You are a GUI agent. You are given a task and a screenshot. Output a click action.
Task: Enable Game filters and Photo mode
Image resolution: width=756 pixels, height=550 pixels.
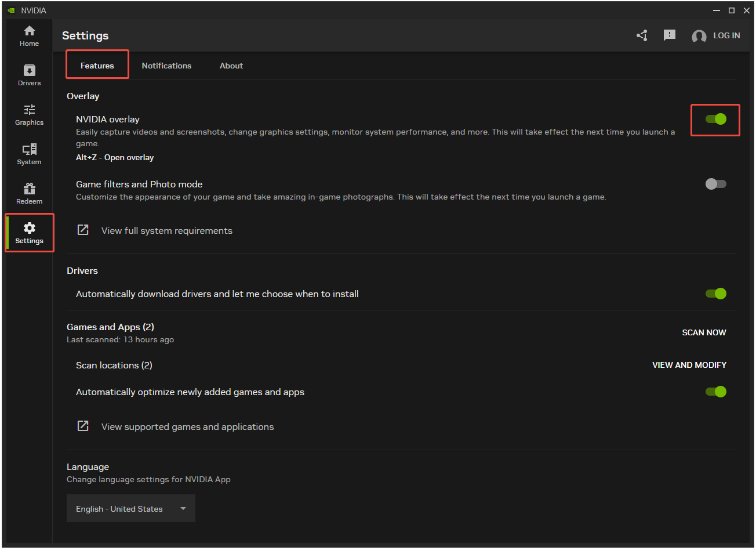(x=715, y=183)
